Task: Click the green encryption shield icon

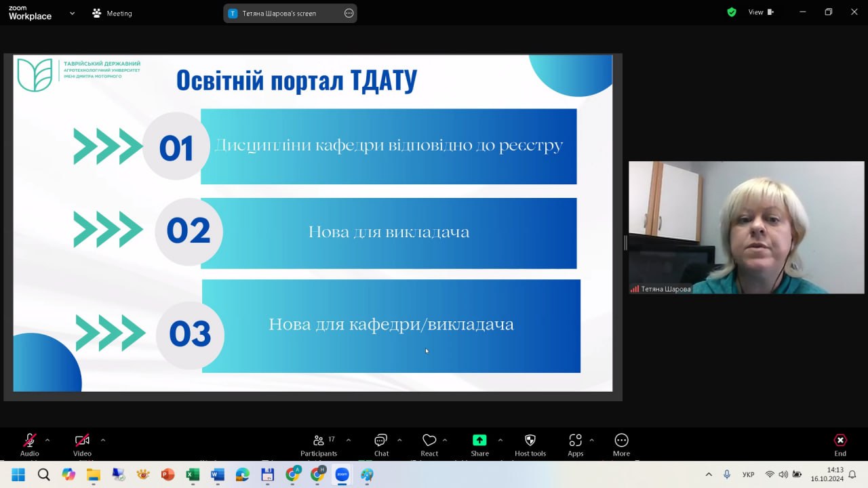Action: point(732,12)
